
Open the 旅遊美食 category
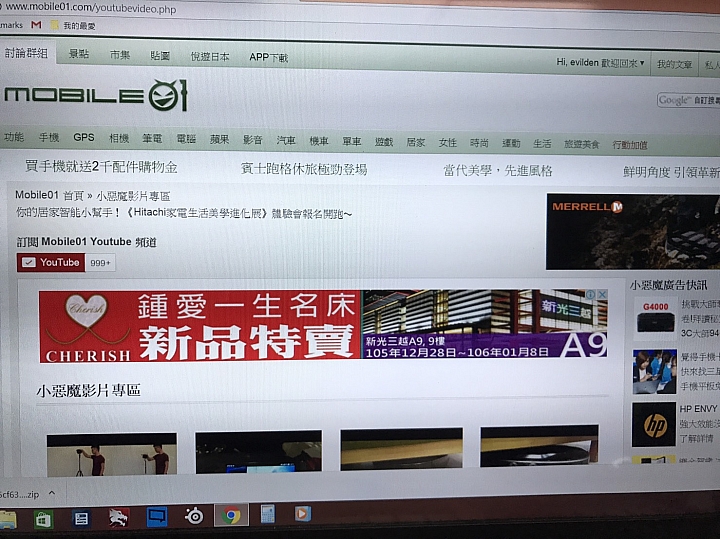click(582, 145)
